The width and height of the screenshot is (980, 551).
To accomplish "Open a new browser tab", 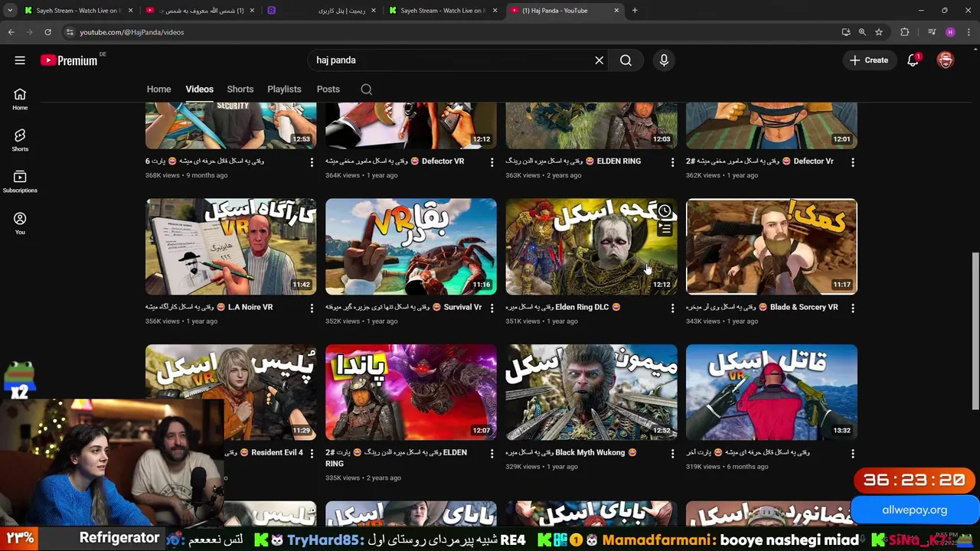I will 635,11.
